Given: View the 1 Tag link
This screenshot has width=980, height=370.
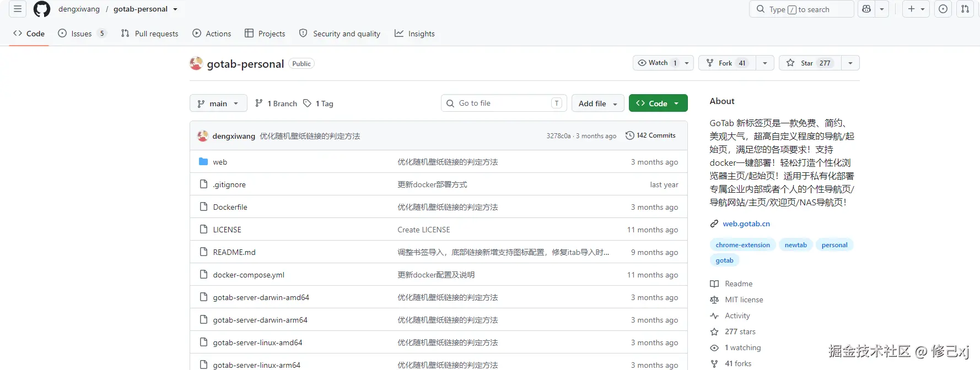Looking at the screenshot, I should click(319, 104).
